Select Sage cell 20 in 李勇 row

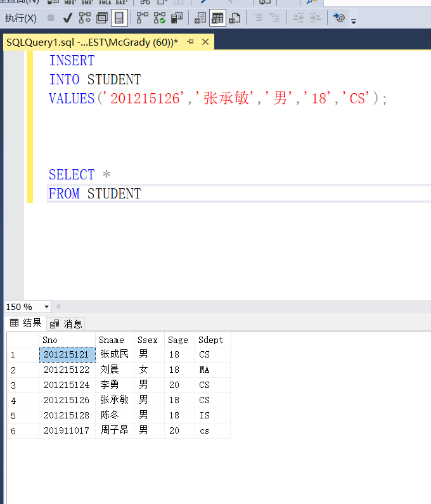[179, 385]
